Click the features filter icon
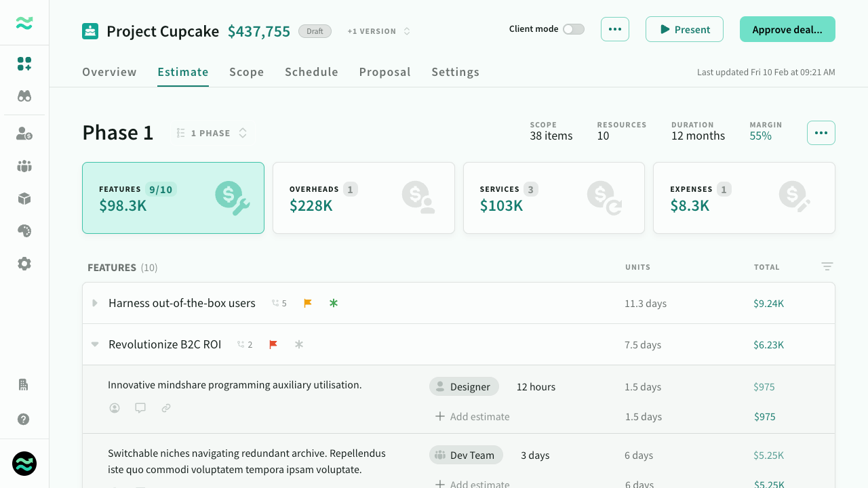 827,267
